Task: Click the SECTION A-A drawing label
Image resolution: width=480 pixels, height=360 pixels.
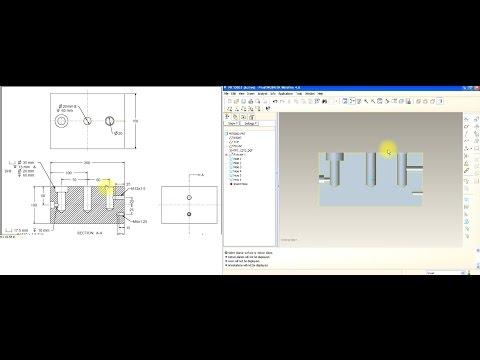Action: click(89, 233)
